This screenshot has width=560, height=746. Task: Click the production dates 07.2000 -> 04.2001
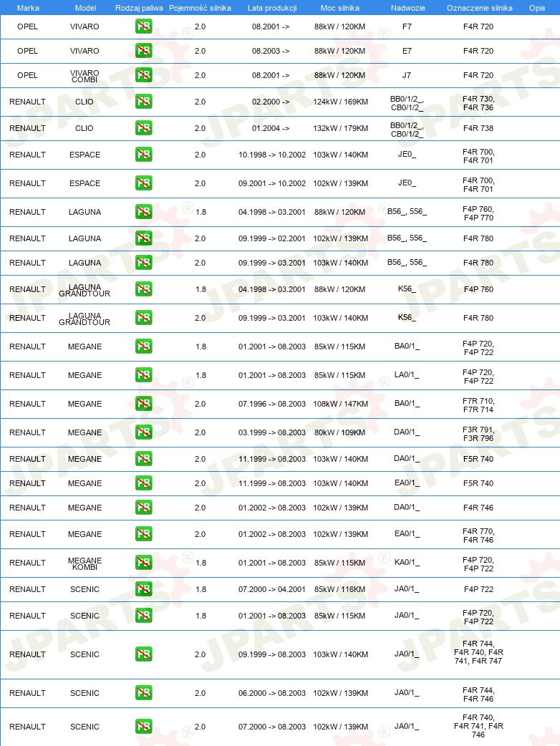point(272,589)
